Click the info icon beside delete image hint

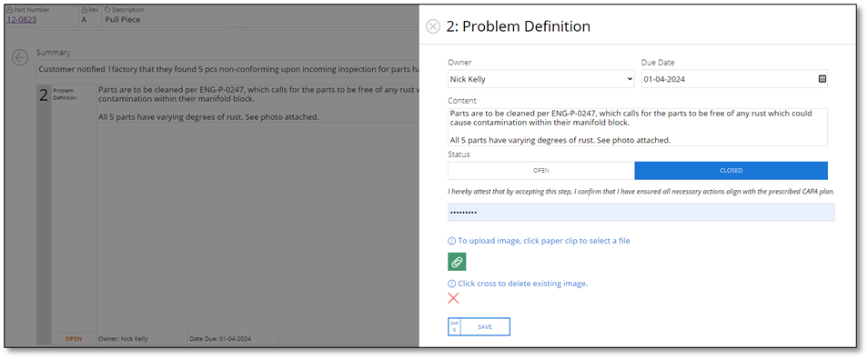pyautogui.click(x=451, y=284)
